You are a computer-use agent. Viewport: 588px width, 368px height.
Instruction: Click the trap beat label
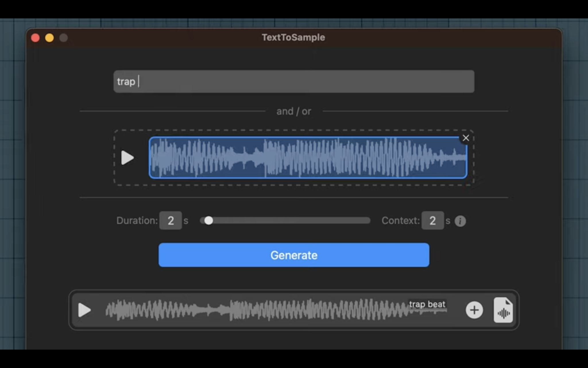(x=427, y=304)
